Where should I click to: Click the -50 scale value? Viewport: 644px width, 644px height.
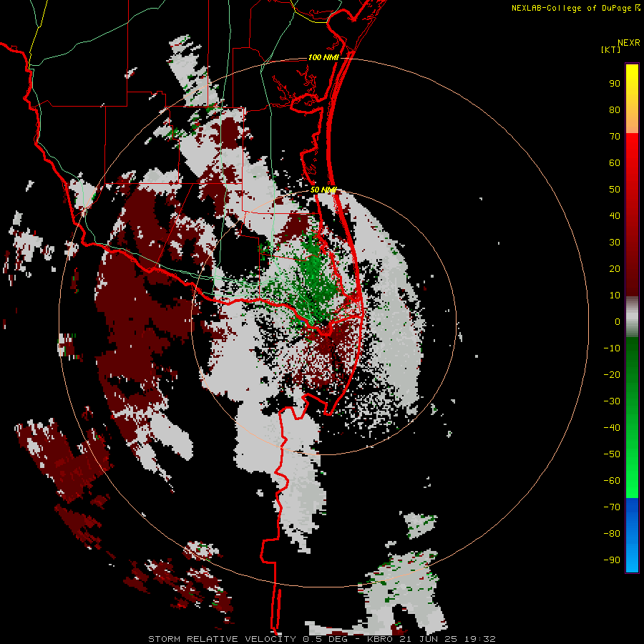click(x=612, y=454)
